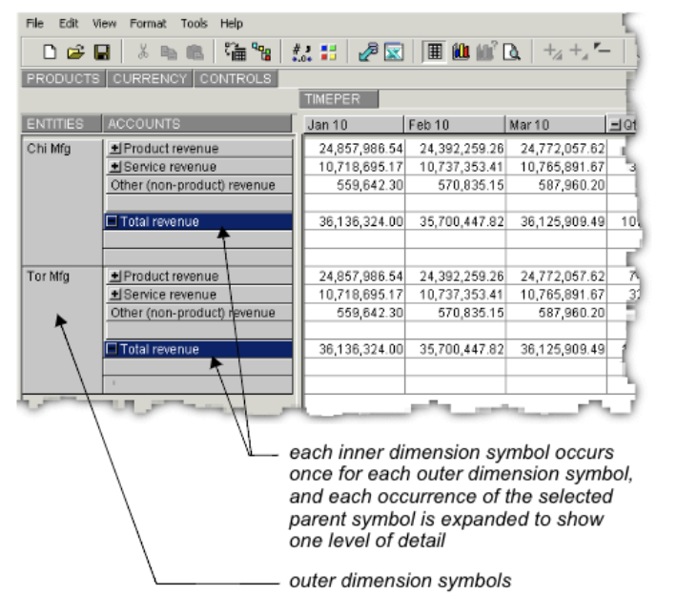
Task: Expand Service revenue under Tor Mfg
Action: (116, 295)
